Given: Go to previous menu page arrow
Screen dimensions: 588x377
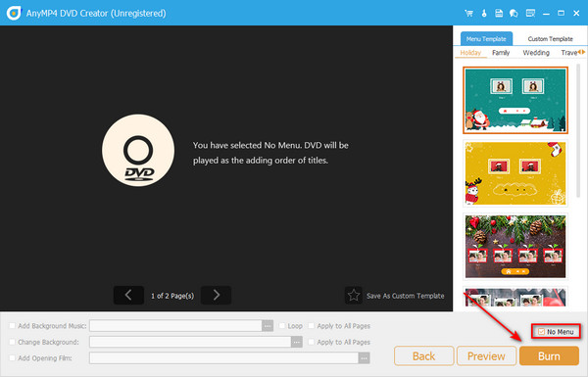Looking at the screenshot, I should point(128,296).
